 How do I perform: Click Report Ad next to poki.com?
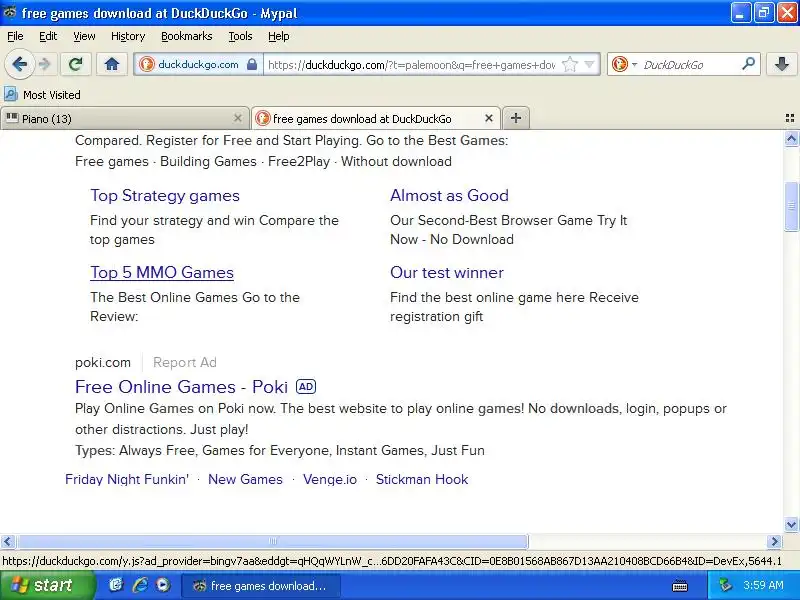185,362
